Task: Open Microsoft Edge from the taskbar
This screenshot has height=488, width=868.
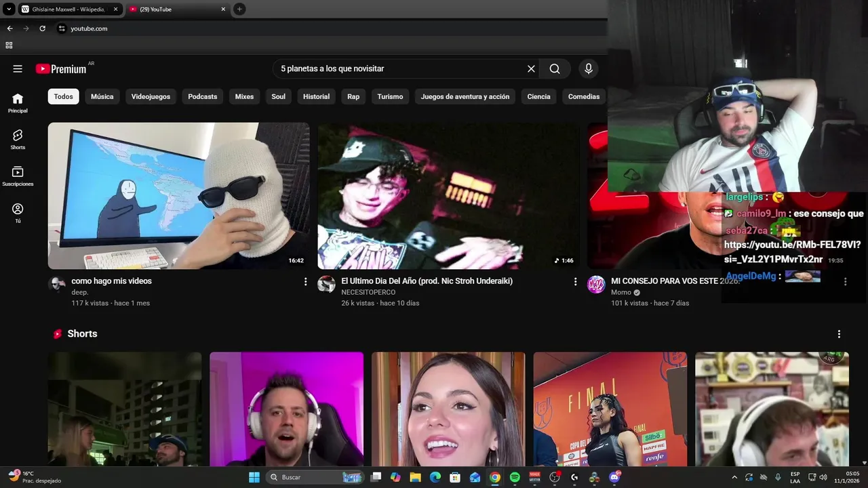Action: point(435,477)
